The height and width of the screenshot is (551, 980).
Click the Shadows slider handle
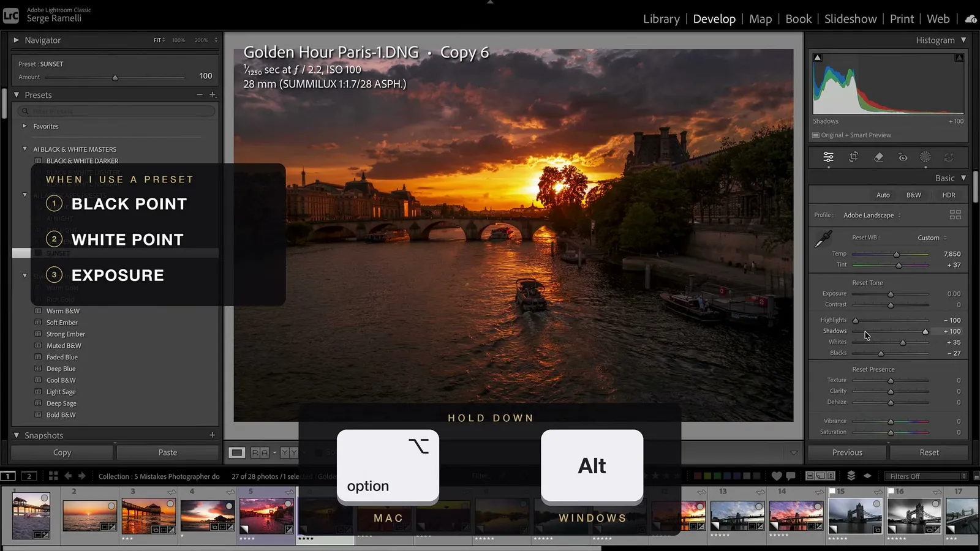click(925, 332)
